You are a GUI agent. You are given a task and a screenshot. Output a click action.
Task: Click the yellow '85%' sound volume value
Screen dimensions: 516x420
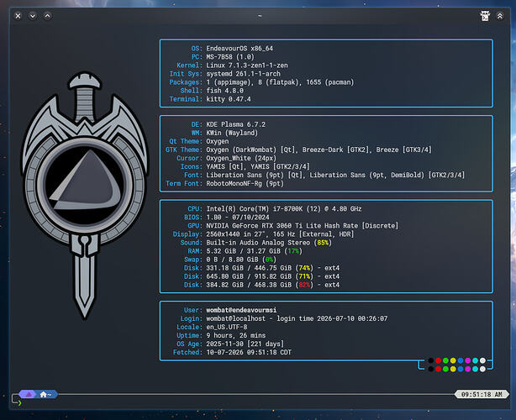[x=323, y=243]
